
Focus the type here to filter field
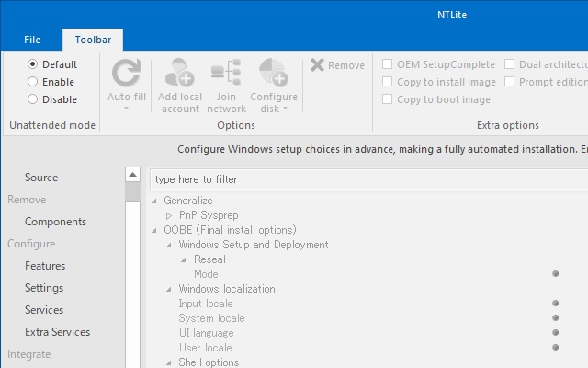tap(369, 179)
